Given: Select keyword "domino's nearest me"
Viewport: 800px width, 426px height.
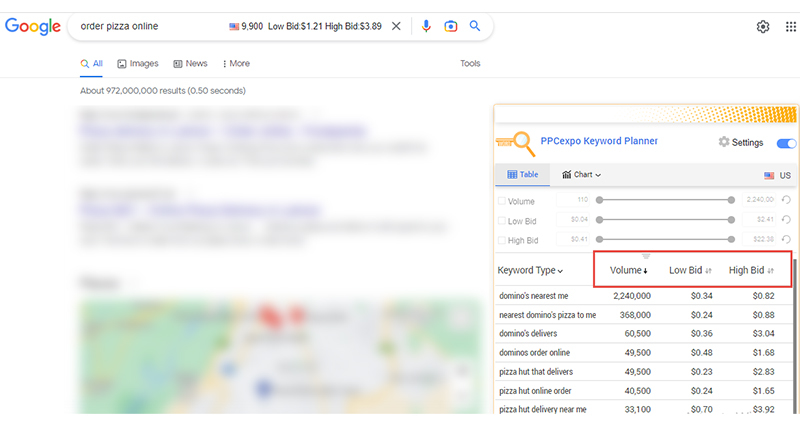Looking at the screenshot, I should click(x=534, y=296).
